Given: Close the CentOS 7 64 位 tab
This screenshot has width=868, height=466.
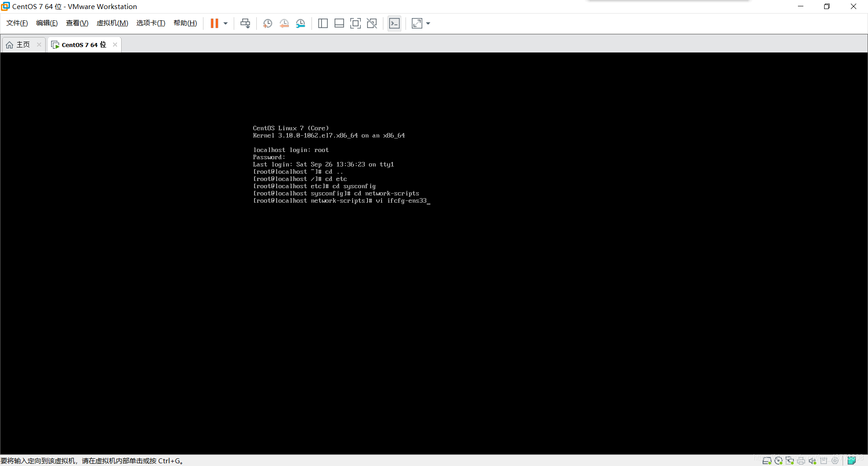Looking at the screenshot, I should (x=115, y=44).
